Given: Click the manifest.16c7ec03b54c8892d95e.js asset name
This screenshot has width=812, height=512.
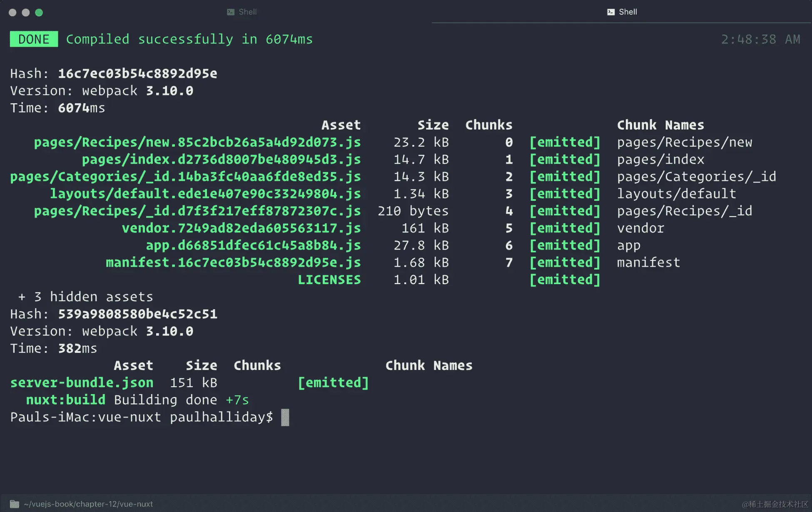Looking at the screenshot, I should click(233, 262).
